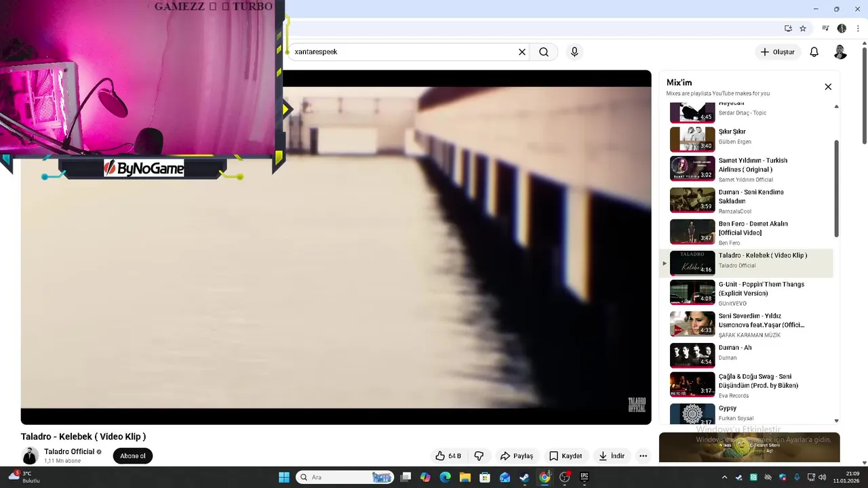Open the Windows Start menu
This screenshot has width=868, height=488.
[284, 477]
